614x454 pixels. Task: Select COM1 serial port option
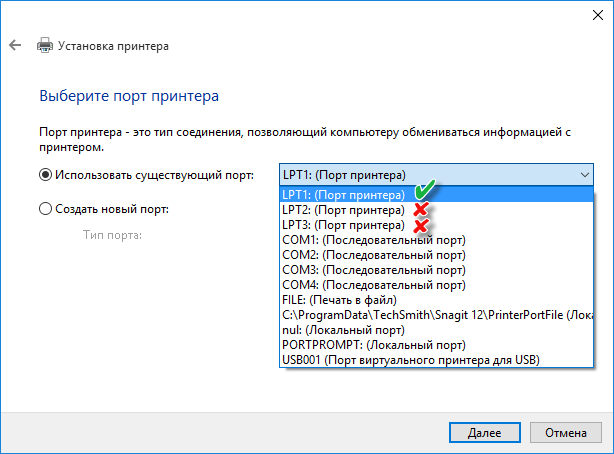[373, 240]
